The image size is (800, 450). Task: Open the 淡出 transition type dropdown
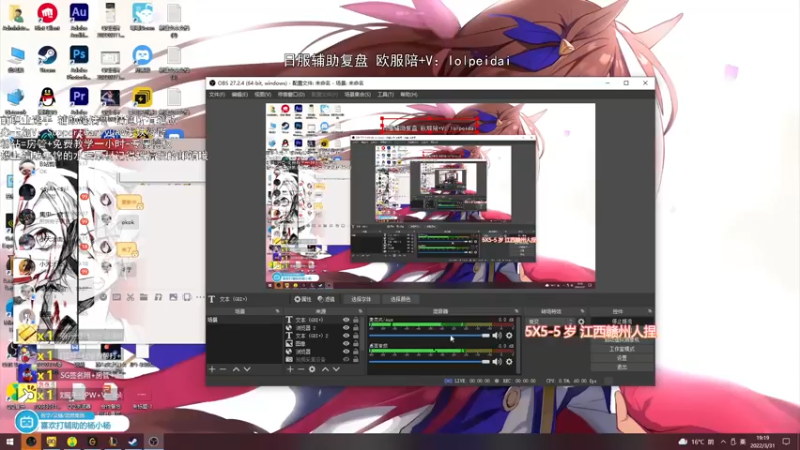tap(550, 321)
